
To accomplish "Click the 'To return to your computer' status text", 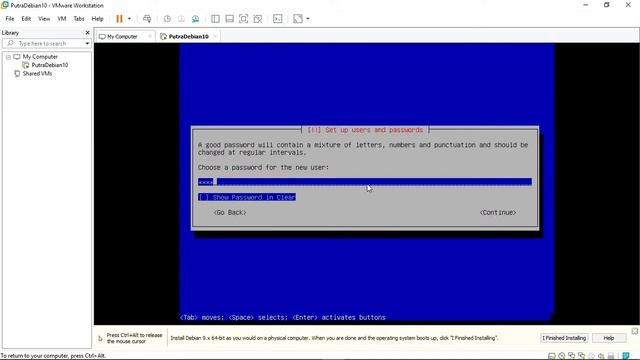I will point(53,356).
